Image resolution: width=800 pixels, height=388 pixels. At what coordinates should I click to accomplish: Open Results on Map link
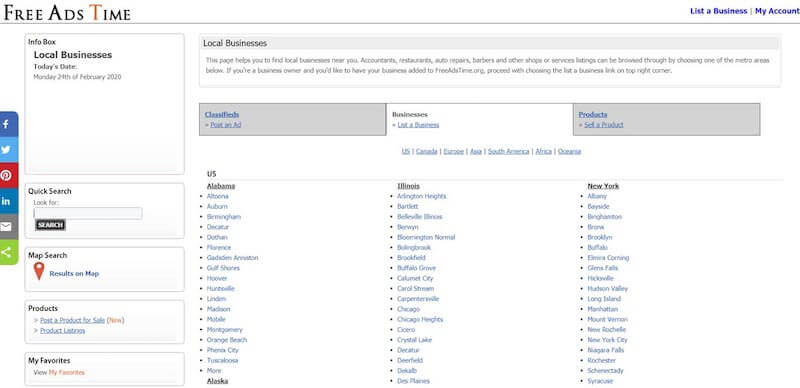74,274
